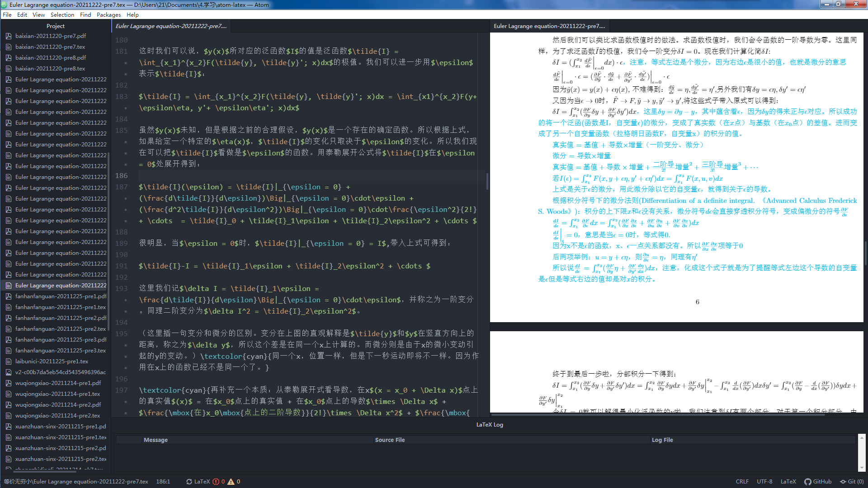The height and width of the screenshot is (488, 868).
Task: Click the GitHub label in status bar
Action: click(x=822, y=482)
